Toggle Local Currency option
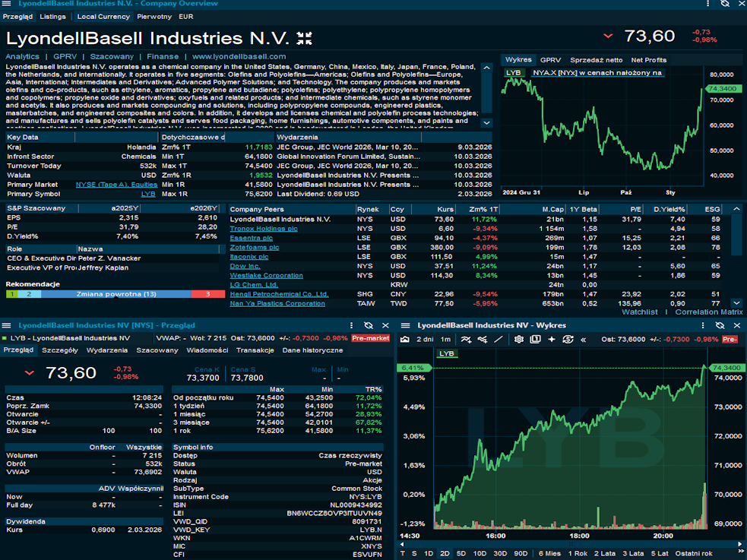This screenshot has width=747, height=560. pos(103,16)
